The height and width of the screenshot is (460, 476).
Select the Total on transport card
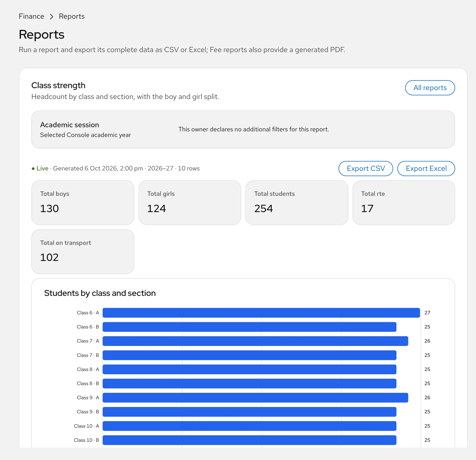83,252
